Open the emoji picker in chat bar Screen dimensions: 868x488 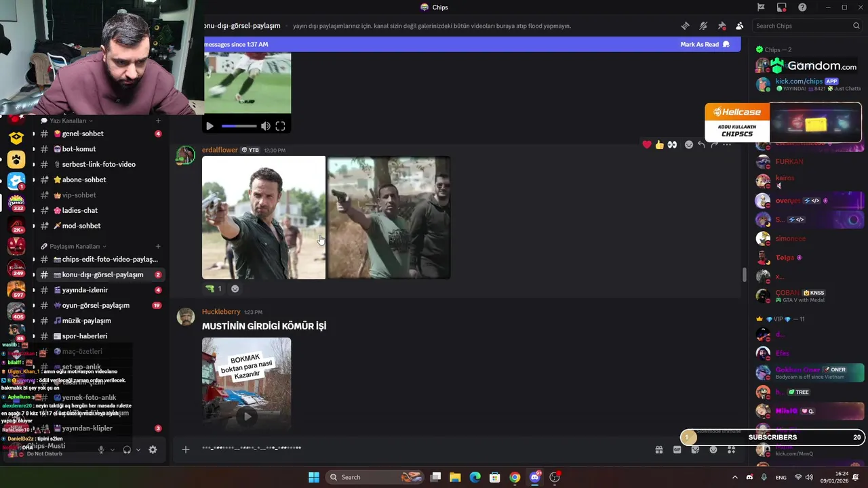tap(713, 449)
